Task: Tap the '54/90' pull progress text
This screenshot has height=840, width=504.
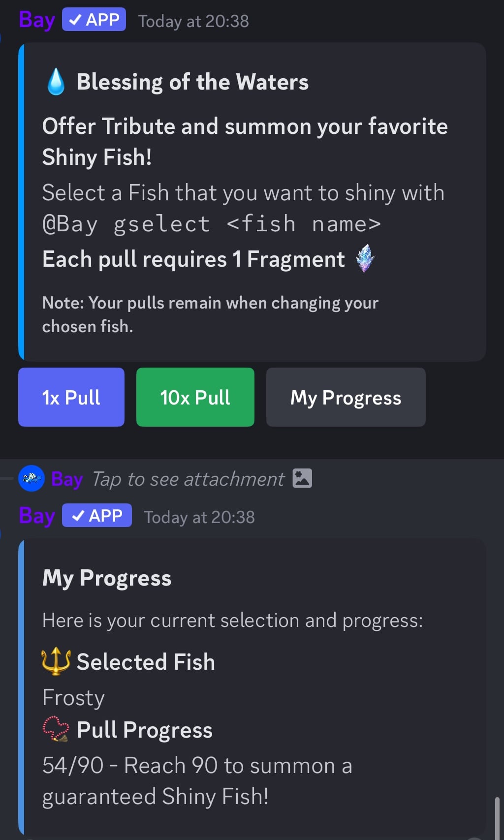Action: pyautogui.click(x=73, y=766)
